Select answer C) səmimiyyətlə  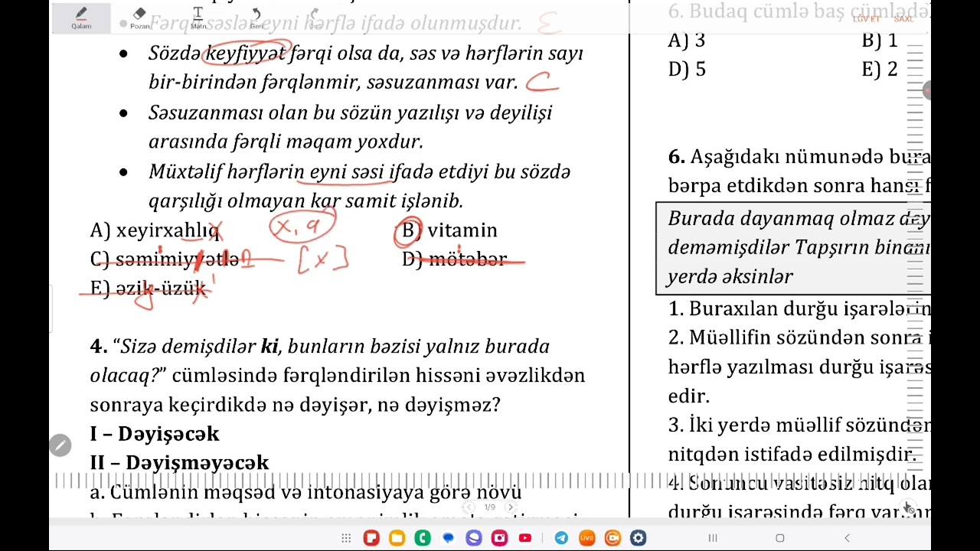click(165, 259)
